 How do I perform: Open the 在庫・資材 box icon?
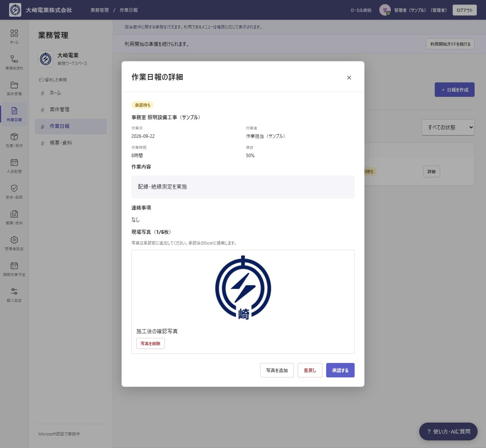(x=14, y=137)
